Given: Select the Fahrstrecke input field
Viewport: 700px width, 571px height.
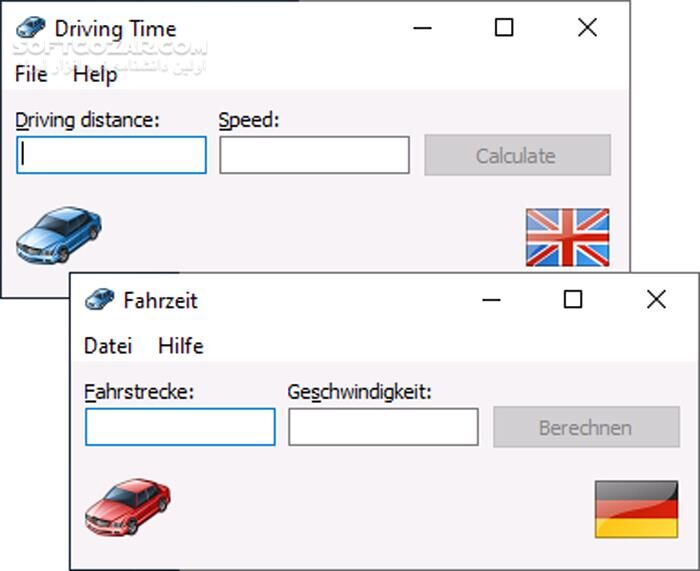Looking at the screenshot, I should (180, 427).
